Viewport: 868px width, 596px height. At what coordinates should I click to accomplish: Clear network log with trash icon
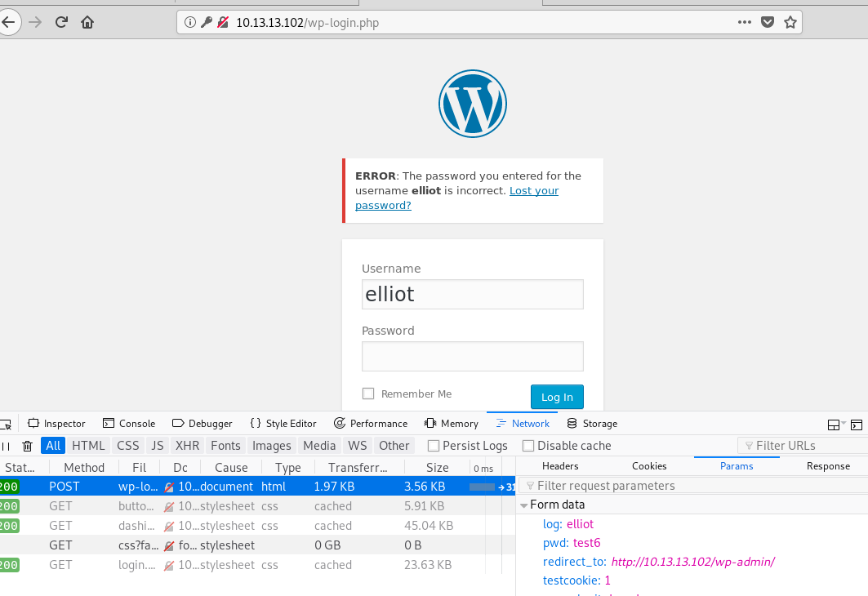(x=27, y=446)
